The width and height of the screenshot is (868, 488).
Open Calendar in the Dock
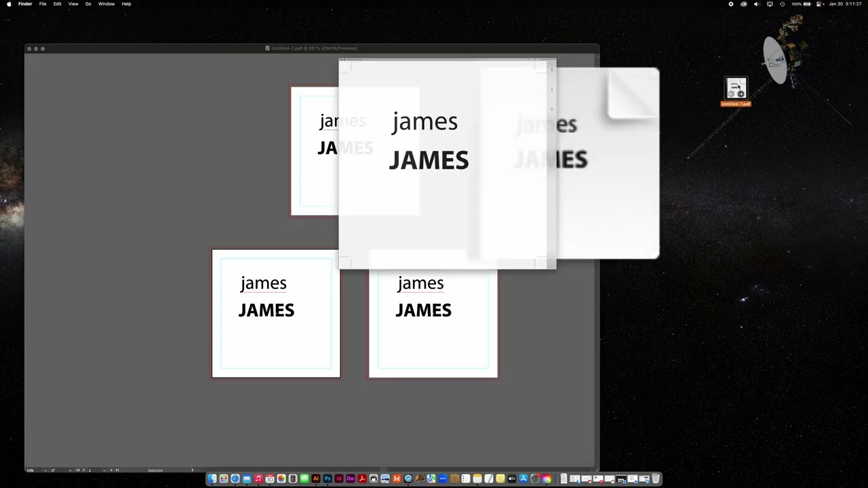[x=270, y=479]
